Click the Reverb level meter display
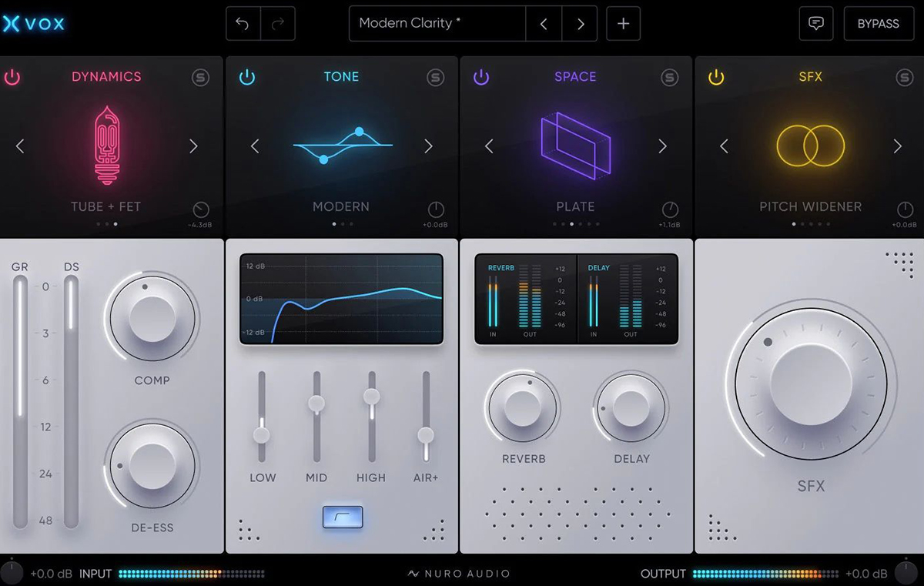Viewport: 924px width, 586px height. (526, 299)
